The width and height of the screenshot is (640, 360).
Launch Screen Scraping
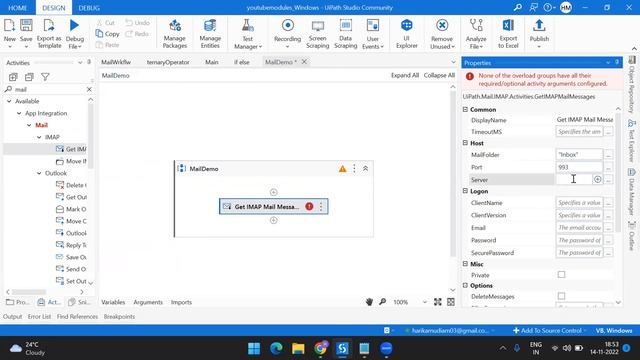point(318,33)
